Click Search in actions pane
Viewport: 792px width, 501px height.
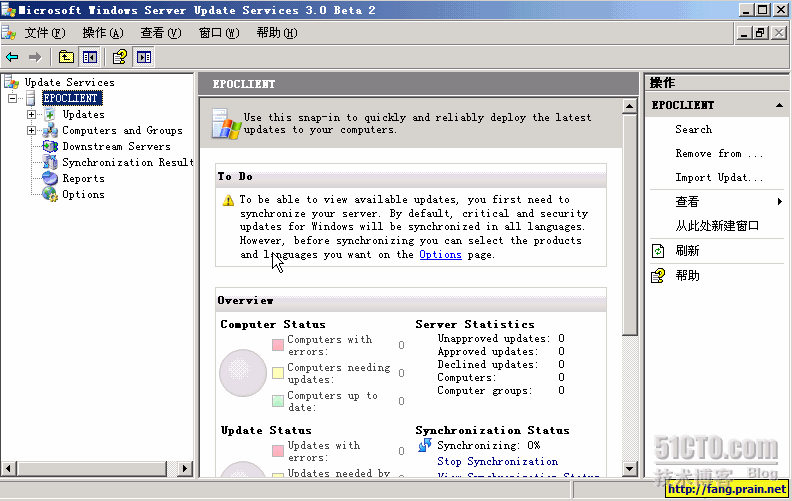[694, 129]
